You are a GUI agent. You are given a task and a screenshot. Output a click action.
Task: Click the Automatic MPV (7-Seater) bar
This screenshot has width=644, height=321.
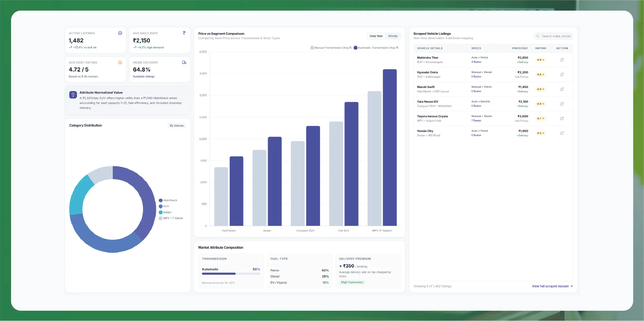tap(390, 148)
